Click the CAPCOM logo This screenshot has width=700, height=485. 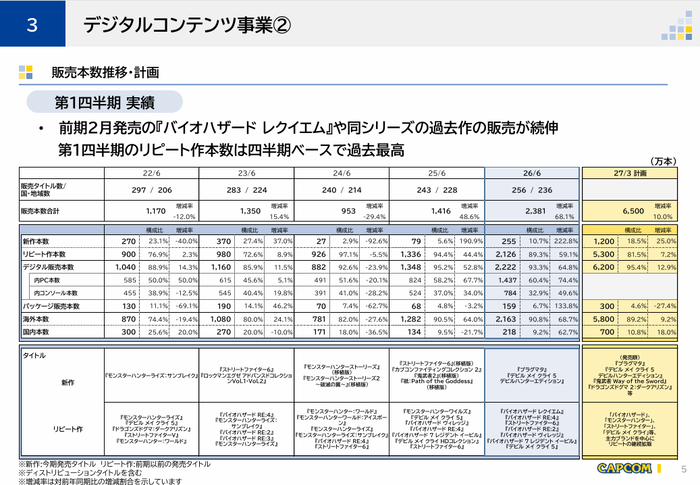(x=624, y=468)
